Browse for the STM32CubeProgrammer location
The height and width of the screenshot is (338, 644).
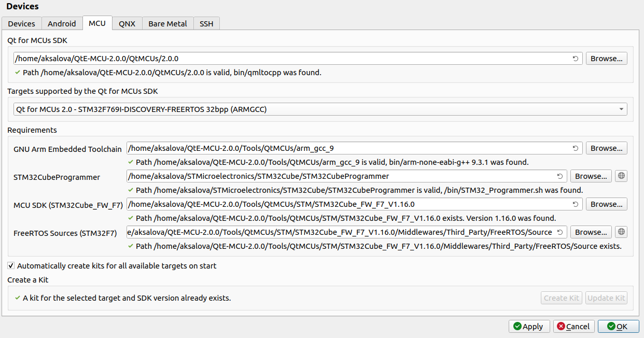tap(591, 176)
